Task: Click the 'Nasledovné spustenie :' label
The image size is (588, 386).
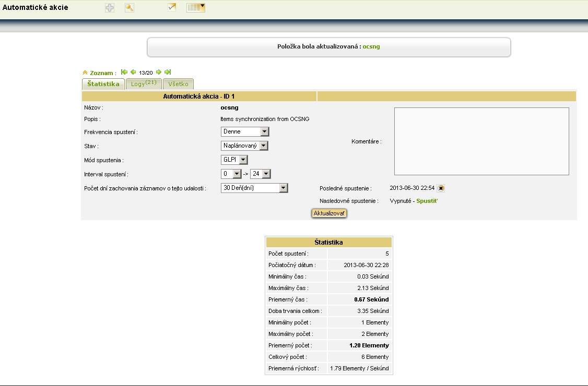Action: [x=349, y=201]
